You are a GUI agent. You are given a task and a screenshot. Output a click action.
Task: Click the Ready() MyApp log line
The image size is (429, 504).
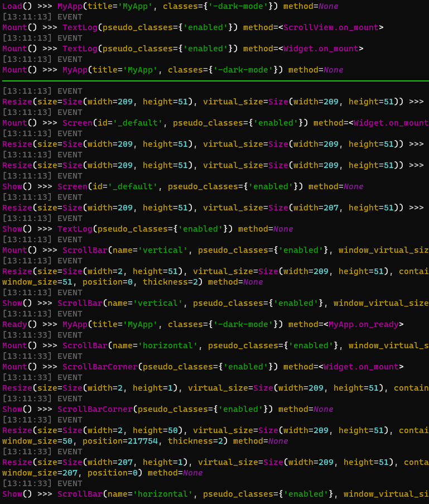203,324
